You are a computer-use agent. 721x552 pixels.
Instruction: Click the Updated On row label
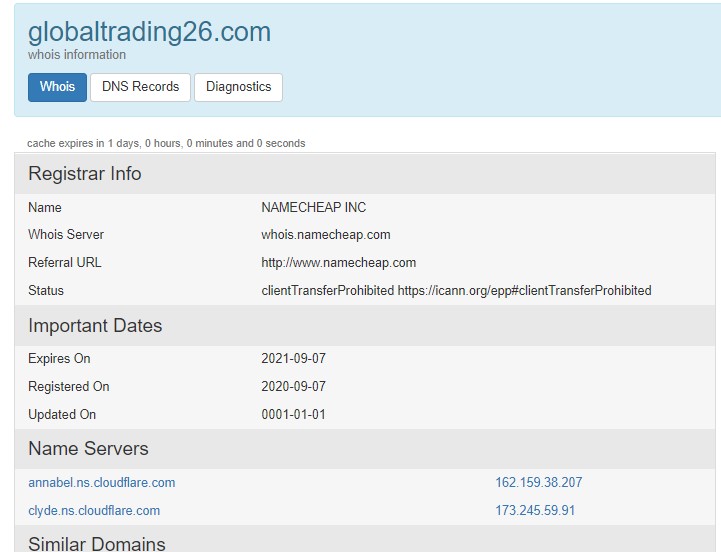pos(62,414)
